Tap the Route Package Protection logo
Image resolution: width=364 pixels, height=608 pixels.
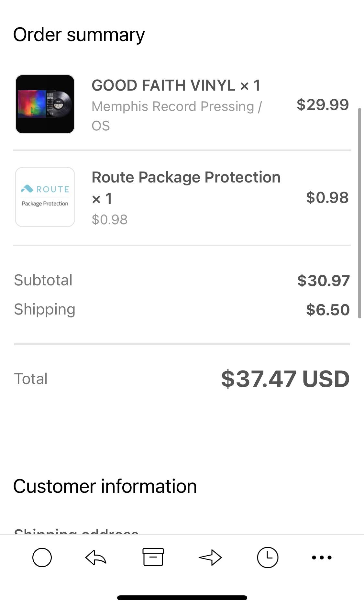tap(45, 197)
